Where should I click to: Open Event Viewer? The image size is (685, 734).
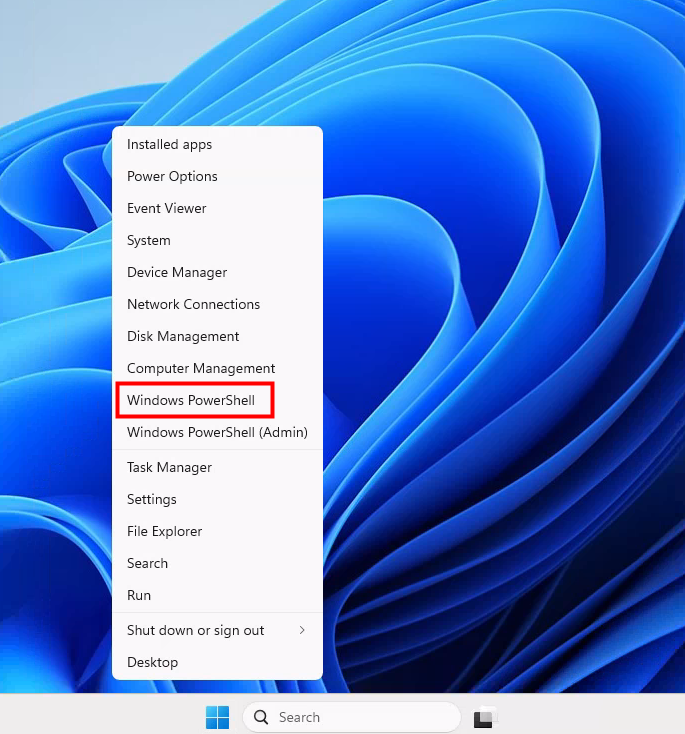pos(167,208)
